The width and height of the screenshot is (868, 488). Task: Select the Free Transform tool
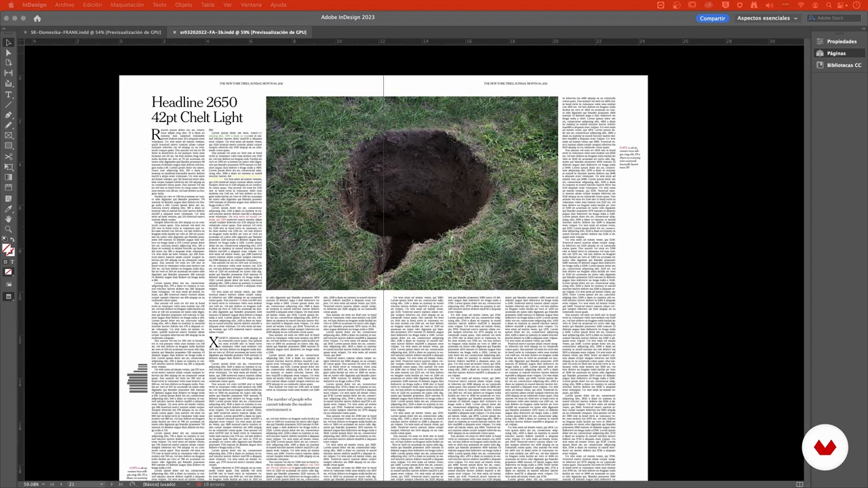(x=9, y=167)
